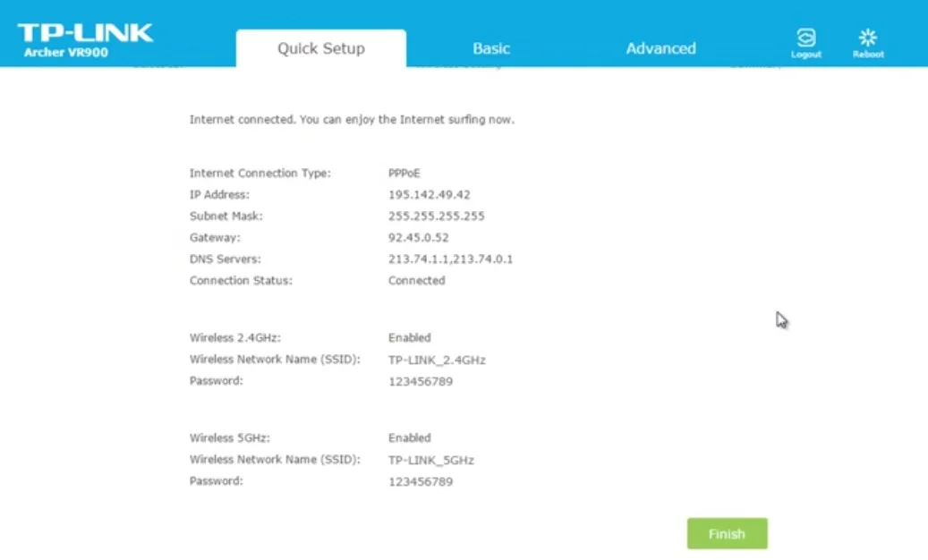The width and height of the screenshot is (928, 560).
Task: Click the DNS Servers label
Action: click(x=225, y=259)
